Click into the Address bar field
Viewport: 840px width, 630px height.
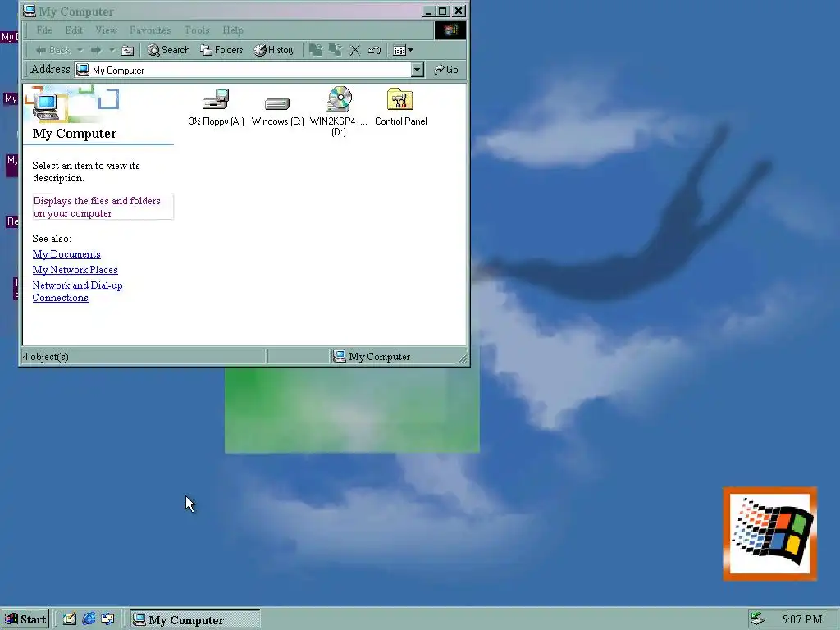pos(249,71)
